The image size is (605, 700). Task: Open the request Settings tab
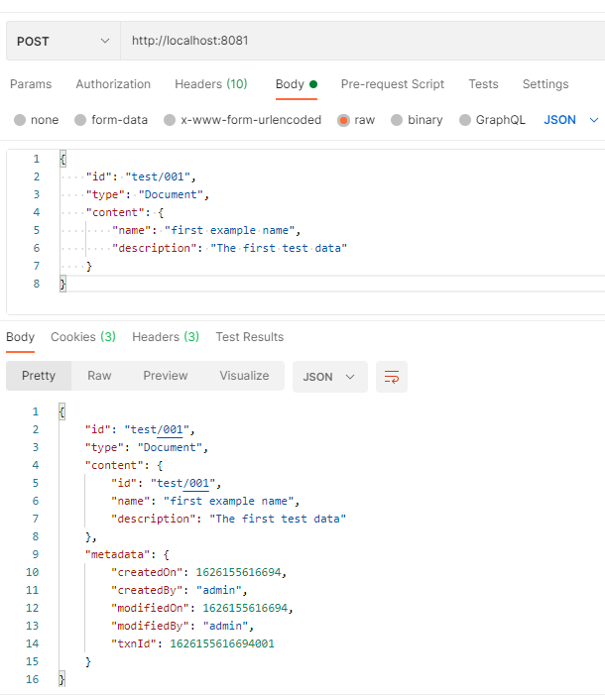coord(545,84)
